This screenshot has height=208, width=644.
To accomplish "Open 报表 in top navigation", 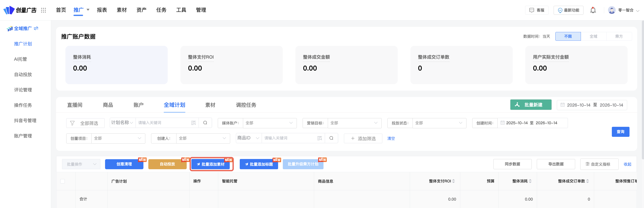I will pos(102,10).
